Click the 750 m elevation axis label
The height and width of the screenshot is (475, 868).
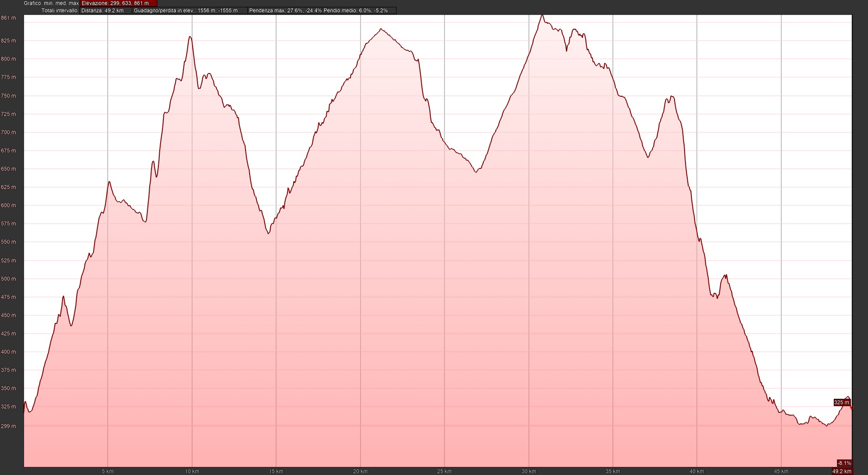[x=8, y=96]
